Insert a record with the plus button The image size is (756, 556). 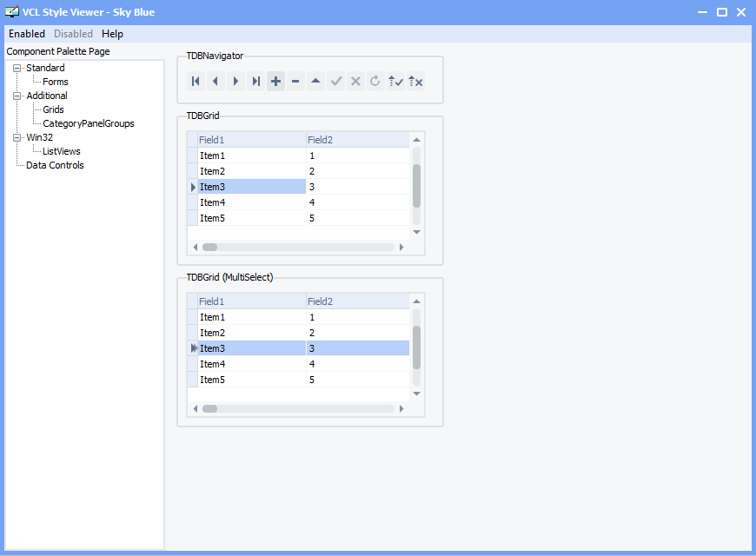click(275, 82)
